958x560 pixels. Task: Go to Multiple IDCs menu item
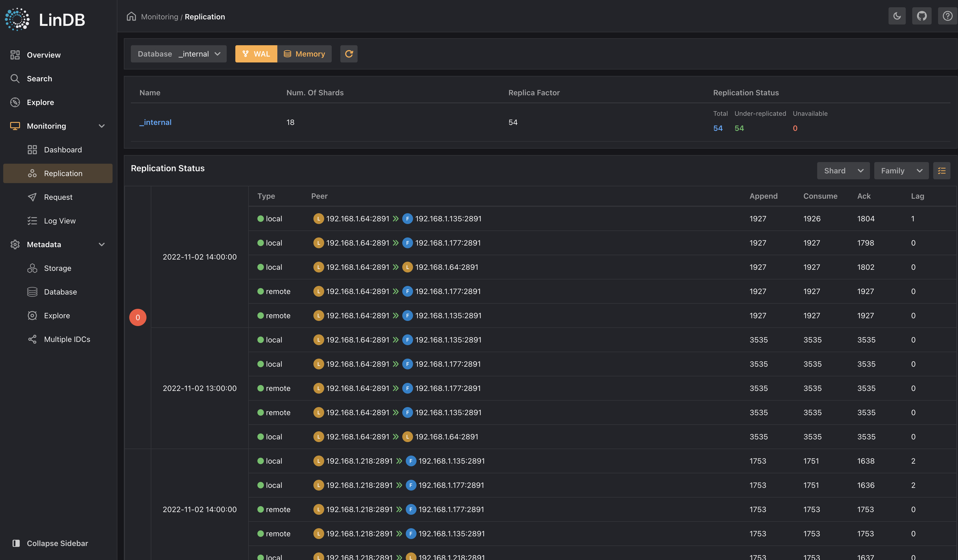pyautogui.click(x=67, y=339)
